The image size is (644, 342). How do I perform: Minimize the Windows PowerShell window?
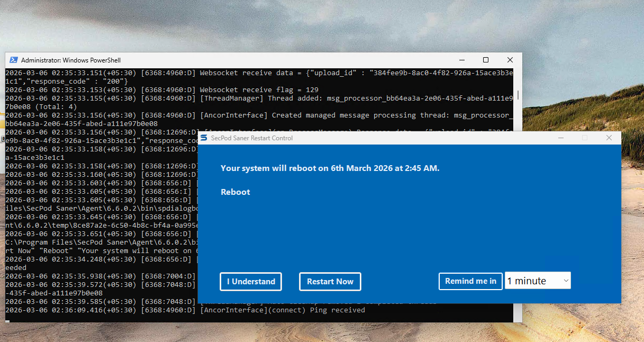461,60
